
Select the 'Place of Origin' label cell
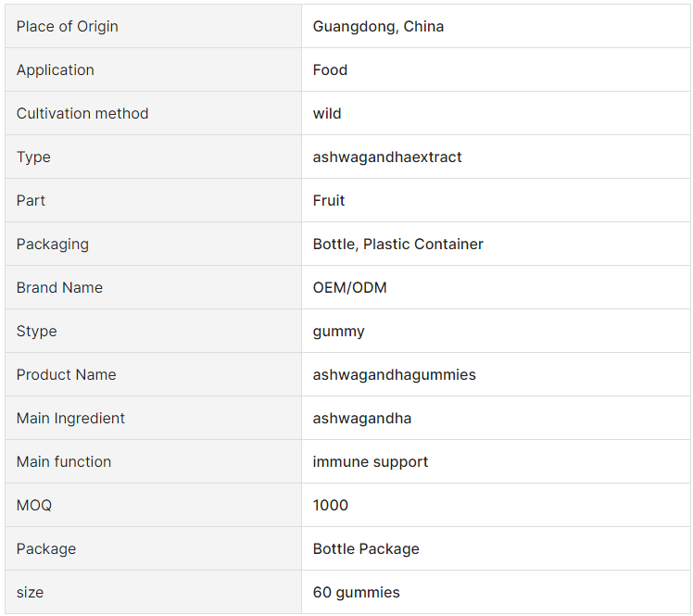pos(154,27)
